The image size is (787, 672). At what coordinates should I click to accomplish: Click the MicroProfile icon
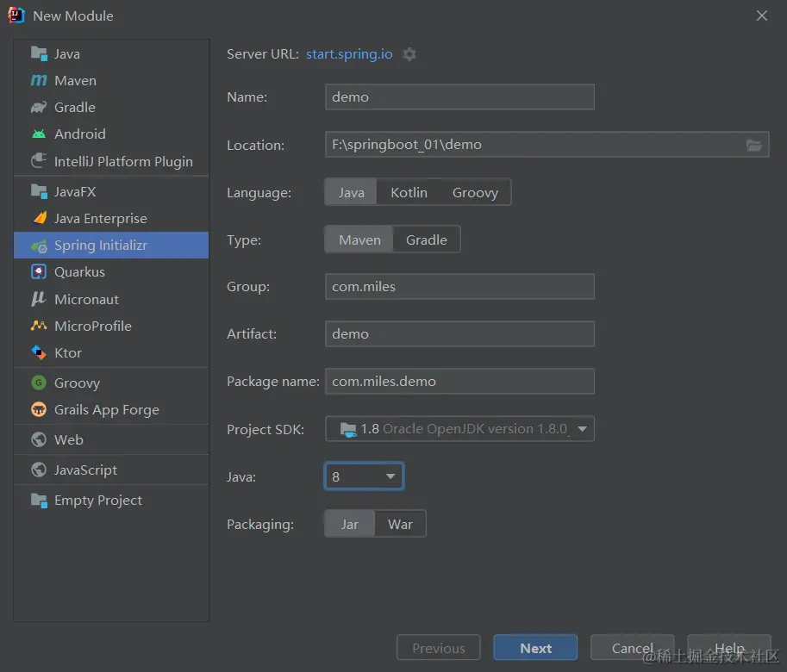39,326
